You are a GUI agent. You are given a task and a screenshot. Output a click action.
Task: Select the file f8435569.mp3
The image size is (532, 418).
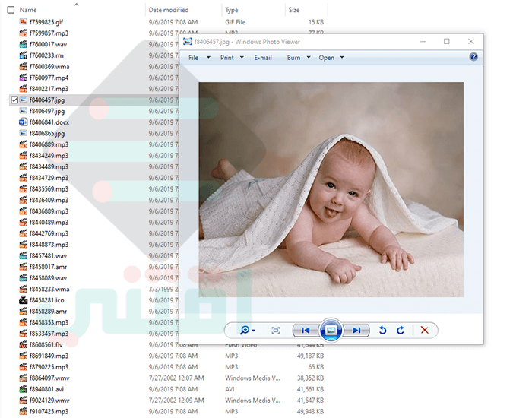[49, 189]
